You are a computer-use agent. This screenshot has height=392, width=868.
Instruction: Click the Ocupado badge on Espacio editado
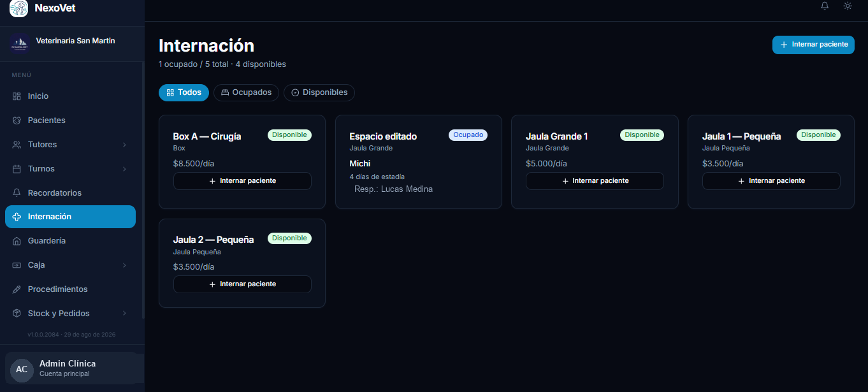pyautogui.click(x=468, y=135)
